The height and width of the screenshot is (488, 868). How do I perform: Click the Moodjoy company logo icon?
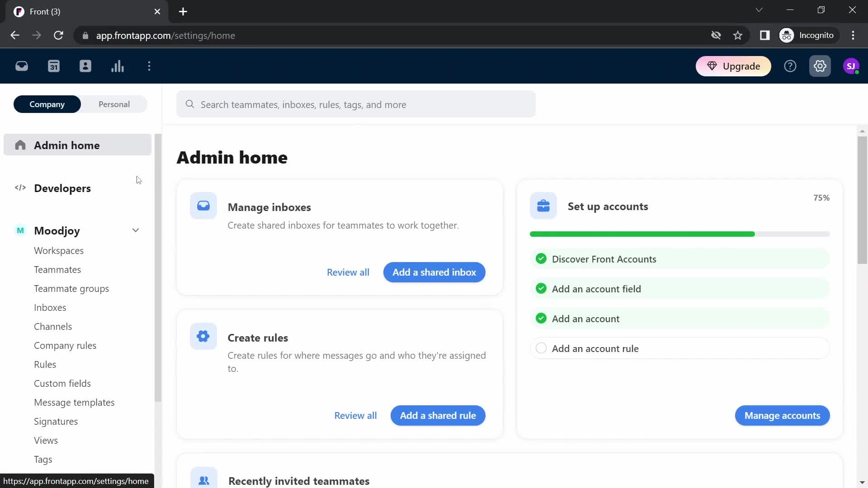20,230
